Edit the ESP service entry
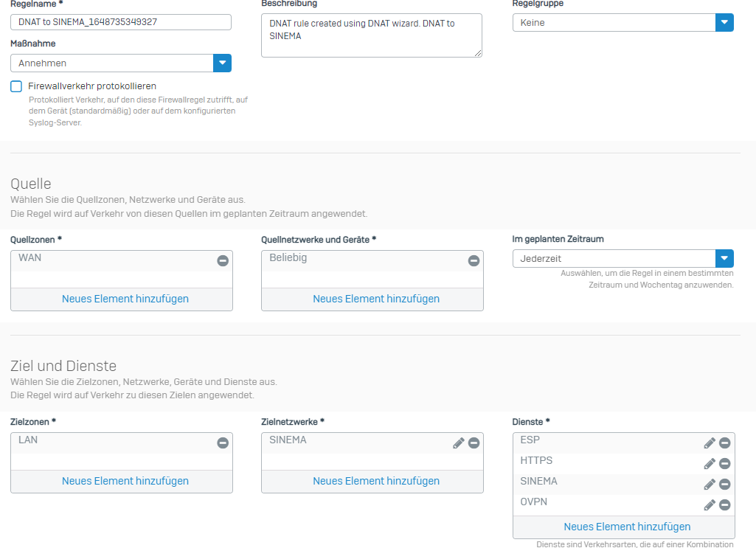The height and width of the screenshot is (548, 756). [x=710, y=443]
